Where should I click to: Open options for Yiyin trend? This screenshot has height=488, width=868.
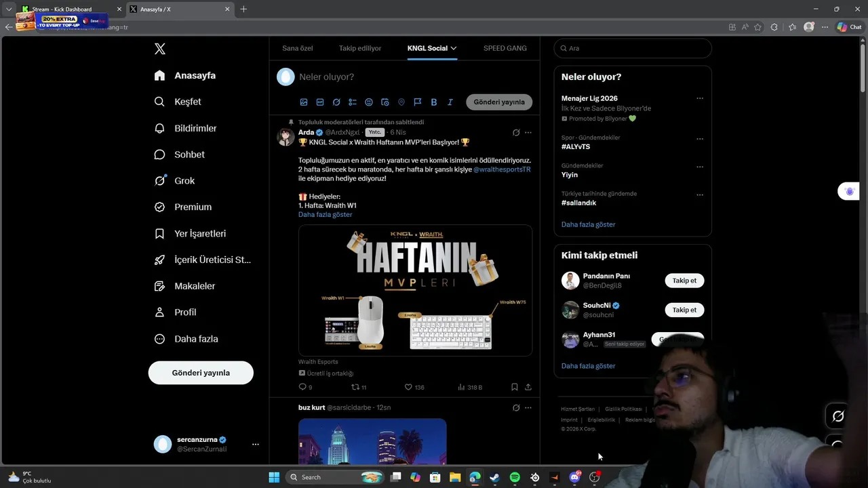point(700,167)
